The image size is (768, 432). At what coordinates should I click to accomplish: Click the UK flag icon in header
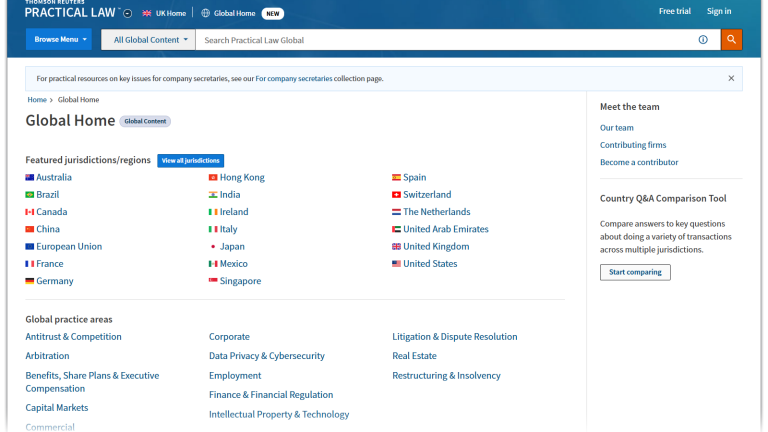point(147,13)
